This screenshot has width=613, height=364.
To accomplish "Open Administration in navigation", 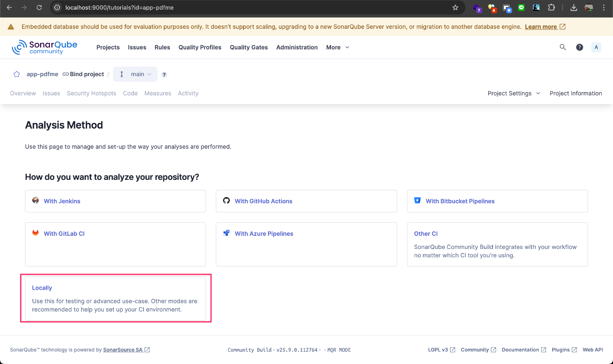I will tap(297, 47).
